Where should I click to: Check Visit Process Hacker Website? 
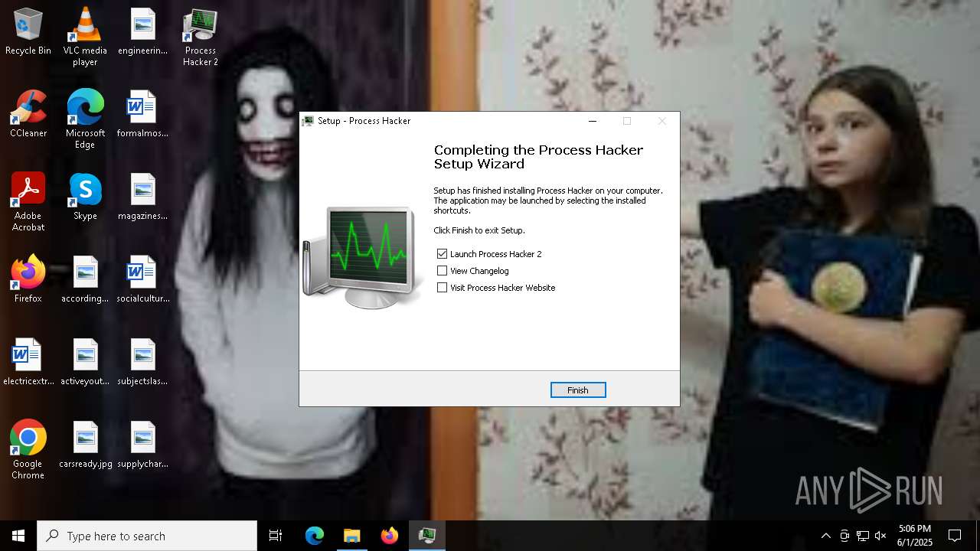click(x=442, y=288)
